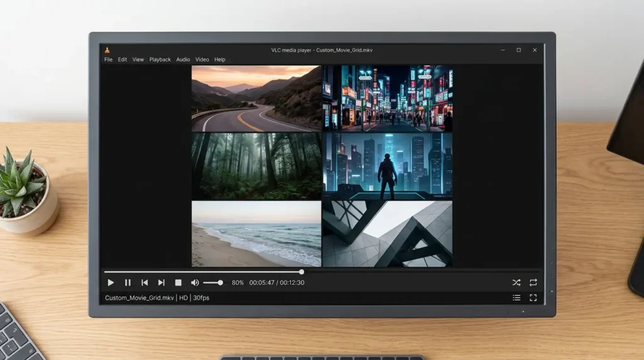Click the cyberpunk silhouette thumbnail
Viewport: 644px width, 360px height.
pos(387,166)
